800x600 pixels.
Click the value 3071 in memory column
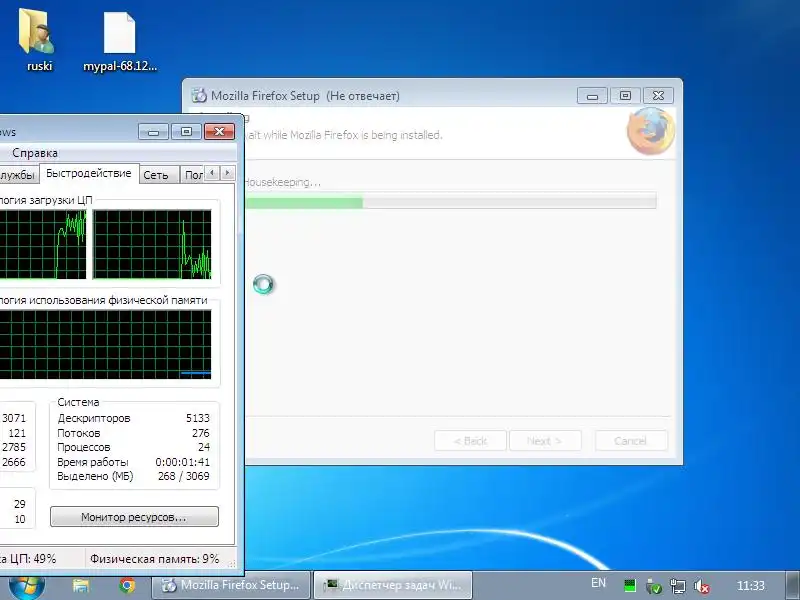click(x=14, y=418)
